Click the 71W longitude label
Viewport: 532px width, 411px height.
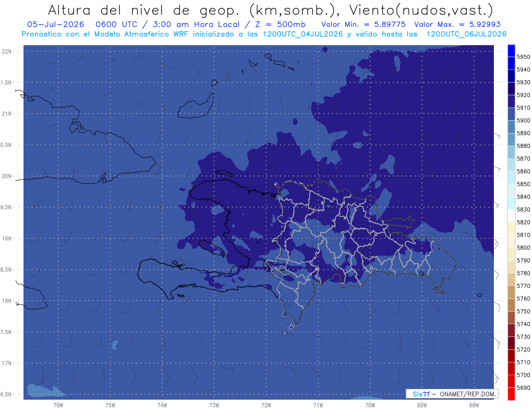point(318,405)
